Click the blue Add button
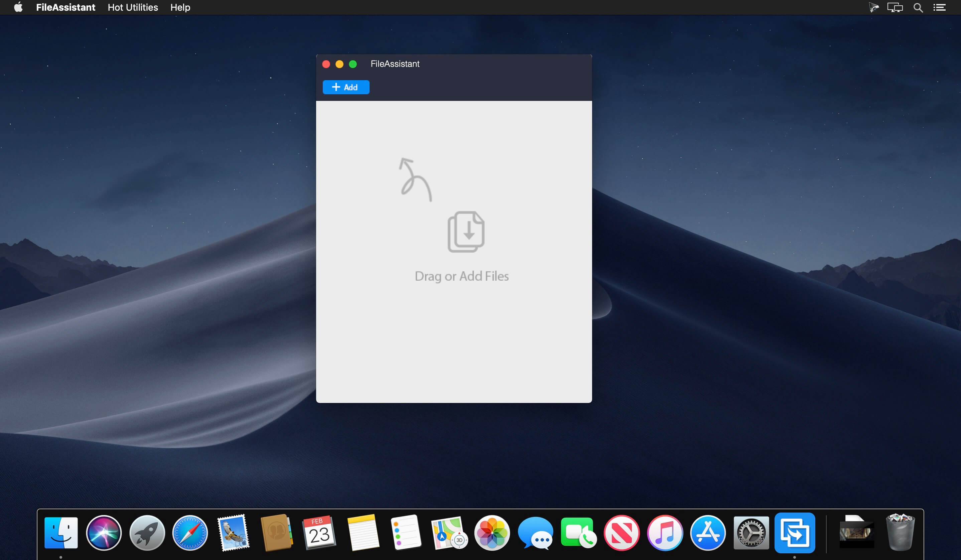961x560 pixels. (x=346, y=87)
